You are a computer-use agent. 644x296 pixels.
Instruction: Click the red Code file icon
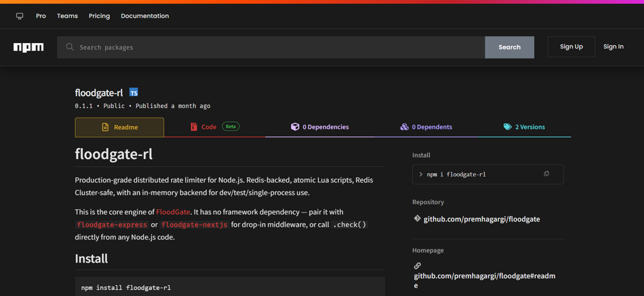[x=194, y=127]
